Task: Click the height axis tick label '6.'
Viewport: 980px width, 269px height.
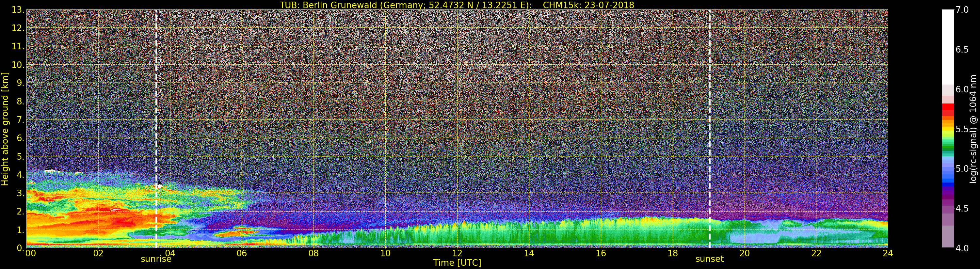Action: coord(20,138)
